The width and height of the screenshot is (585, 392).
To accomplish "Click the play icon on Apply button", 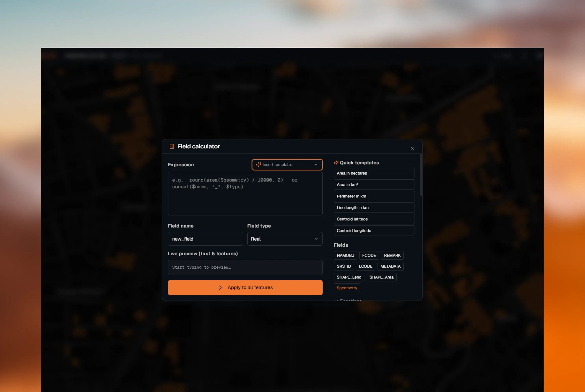I will (x=220, y=288).
